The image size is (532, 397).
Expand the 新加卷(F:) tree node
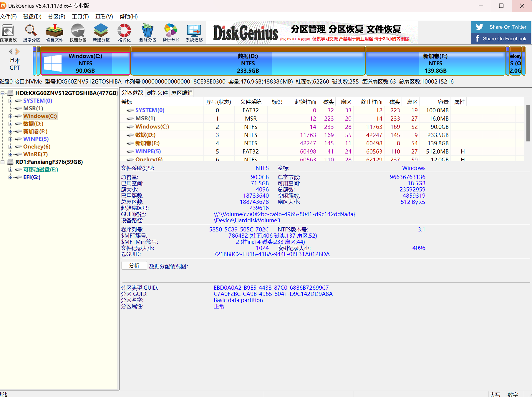[x=10, y=131]
